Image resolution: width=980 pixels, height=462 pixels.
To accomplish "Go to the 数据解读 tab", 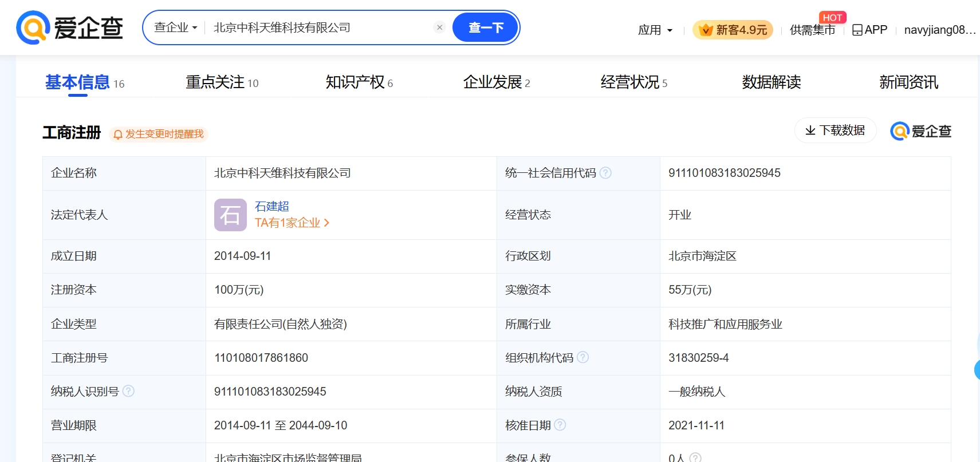I will coord(772,82).
